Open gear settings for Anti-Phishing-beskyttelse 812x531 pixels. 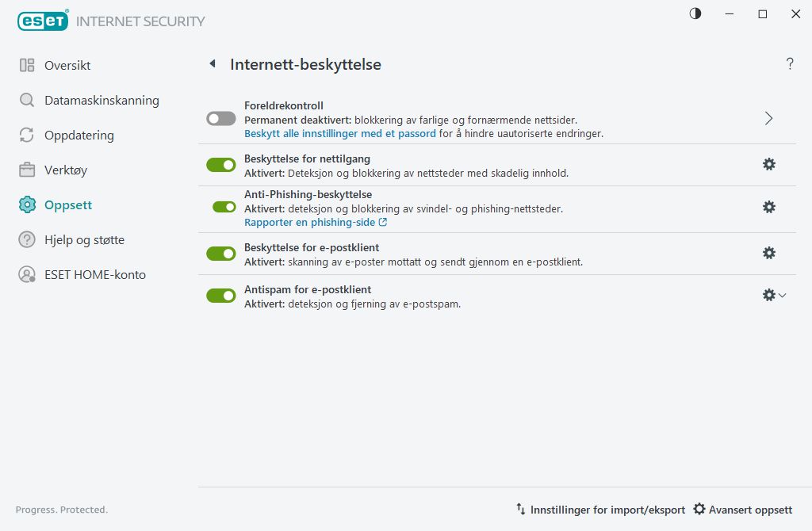[768, 207]
